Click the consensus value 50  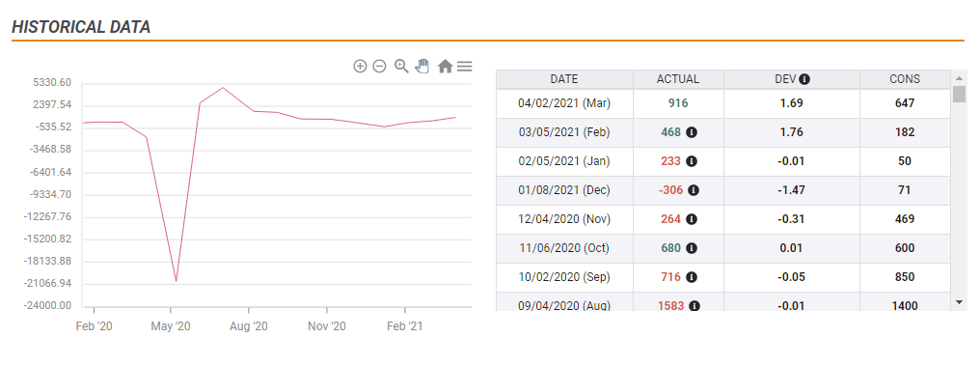(905, 161)
